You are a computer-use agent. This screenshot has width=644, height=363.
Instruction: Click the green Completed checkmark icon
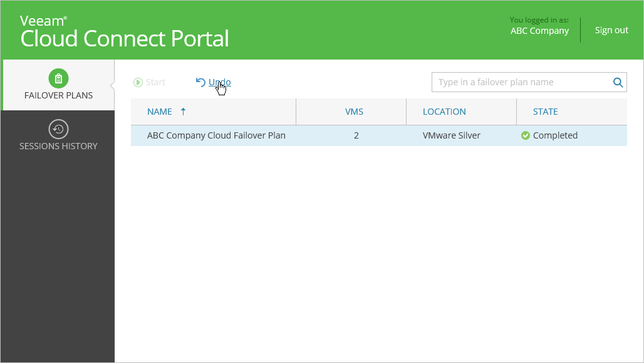pos(526,135)
